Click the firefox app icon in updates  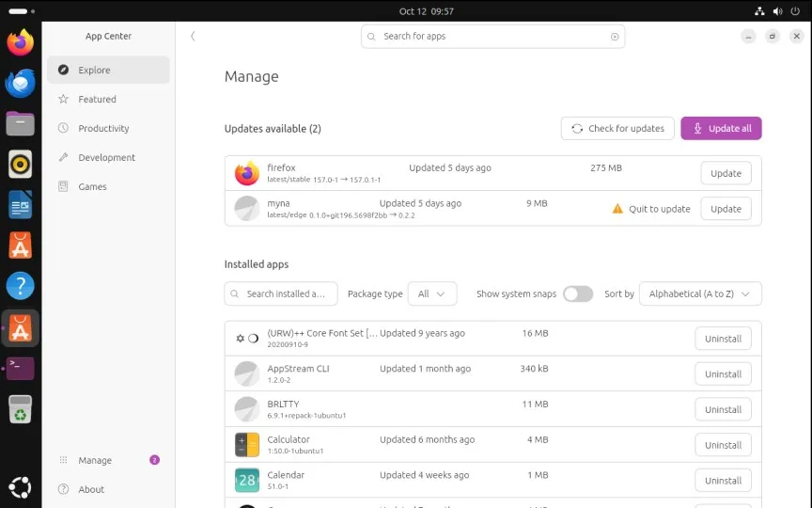coord(247,173)
